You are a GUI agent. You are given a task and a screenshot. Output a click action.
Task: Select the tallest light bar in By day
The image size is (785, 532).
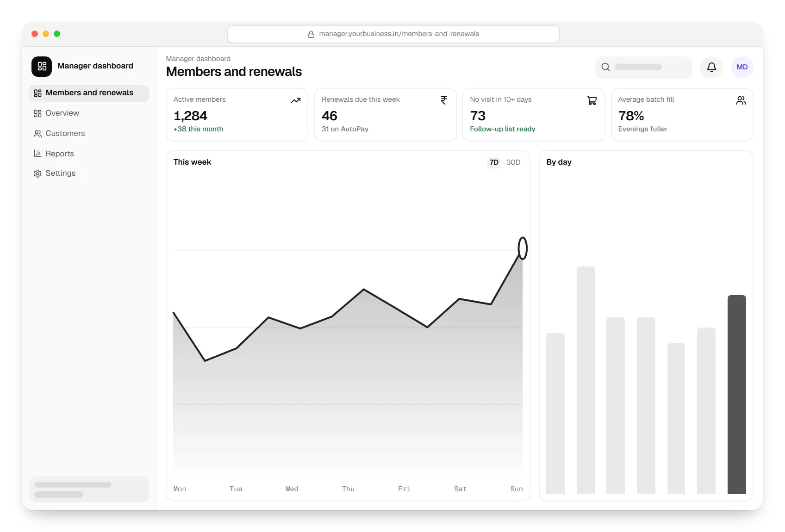[586, 380]
